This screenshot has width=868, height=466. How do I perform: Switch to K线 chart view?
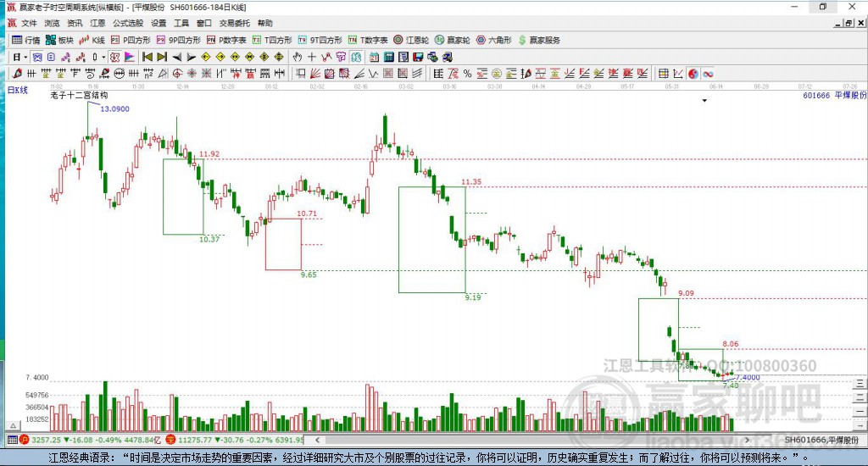tap(92, 40)
